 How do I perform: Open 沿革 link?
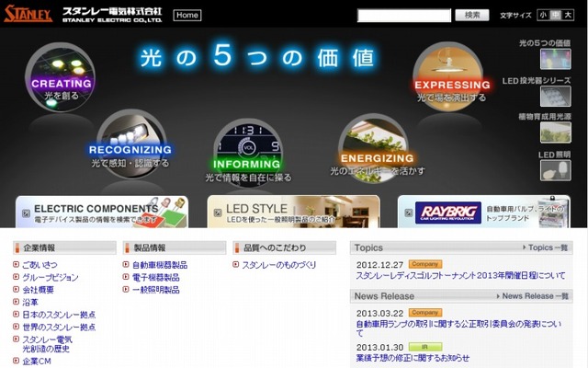coord(30,302)
